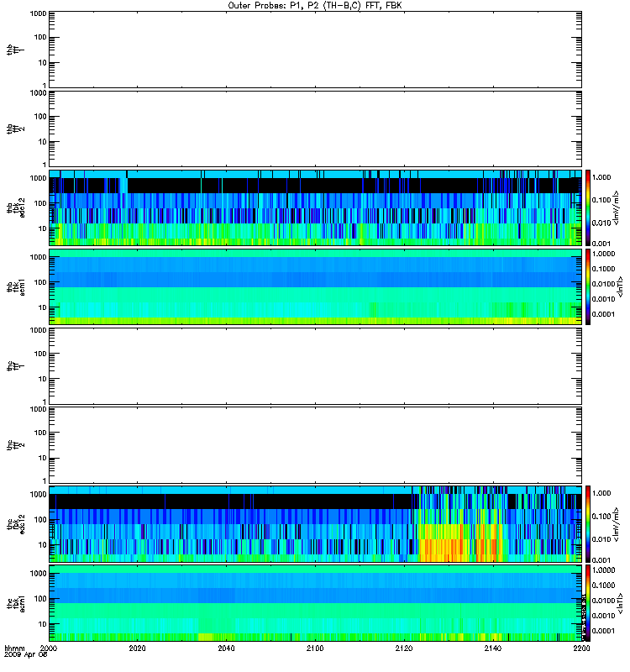Click the 100 y-axis tick of thb fbk scm1
This screenshot has height=672, width=630.
39,282
